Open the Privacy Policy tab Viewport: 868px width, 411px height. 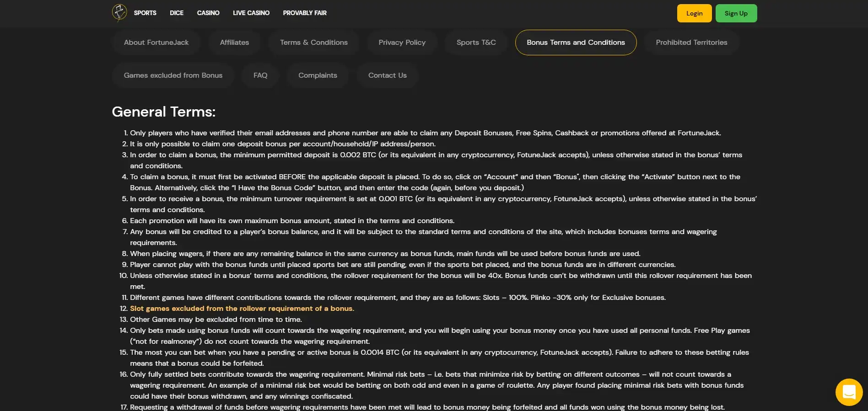click(x=402, y=43)
